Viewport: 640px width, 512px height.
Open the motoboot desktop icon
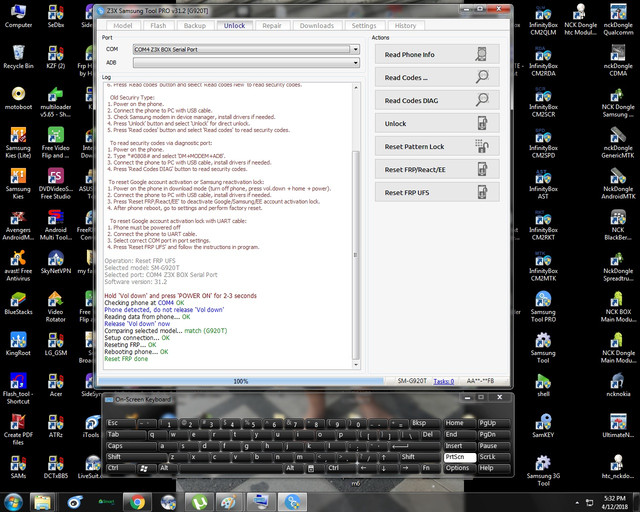coord(18,98)
